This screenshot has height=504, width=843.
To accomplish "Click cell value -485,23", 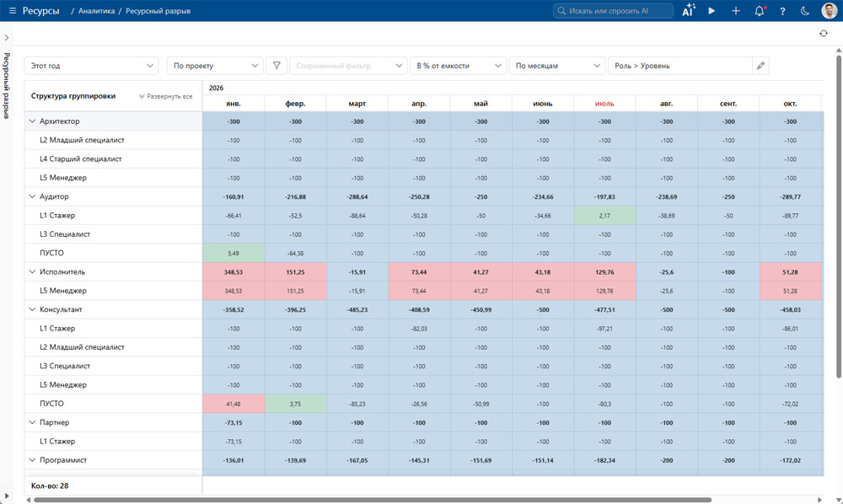I will coord(357,309).
